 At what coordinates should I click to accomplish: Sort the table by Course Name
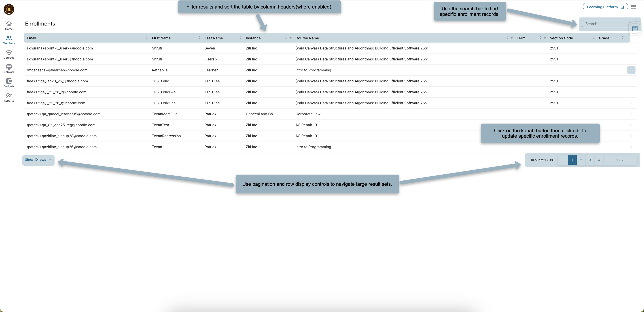[507, 38]
